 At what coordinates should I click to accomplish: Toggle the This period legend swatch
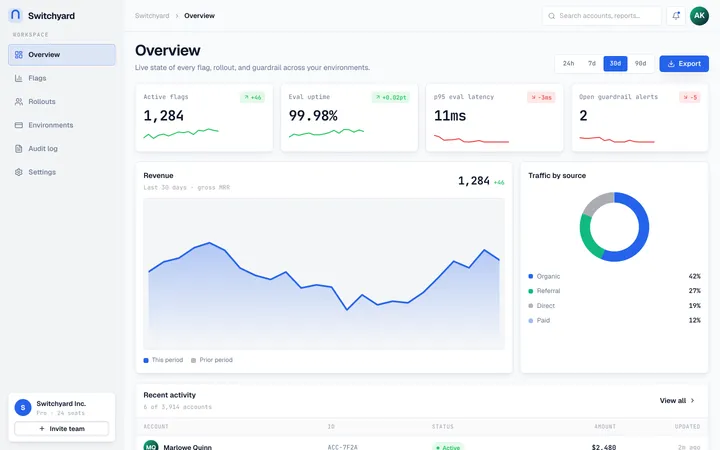146,360
